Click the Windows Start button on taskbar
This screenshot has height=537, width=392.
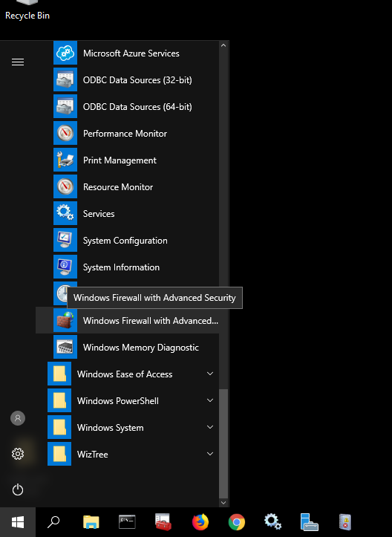tap(18, 522)
